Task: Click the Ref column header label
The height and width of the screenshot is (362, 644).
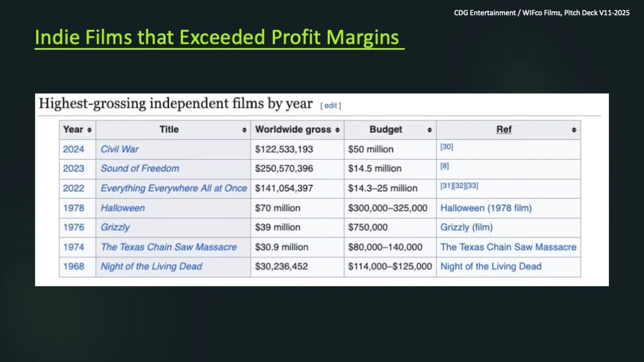Action: pyautogui.click(x=503, y=129)
